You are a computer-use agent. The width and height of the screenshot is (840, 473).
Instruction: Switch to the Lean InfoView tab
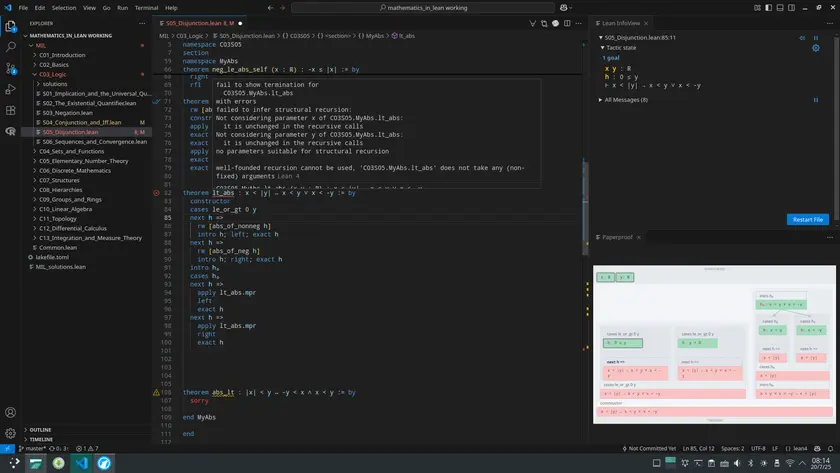[622, 21]
